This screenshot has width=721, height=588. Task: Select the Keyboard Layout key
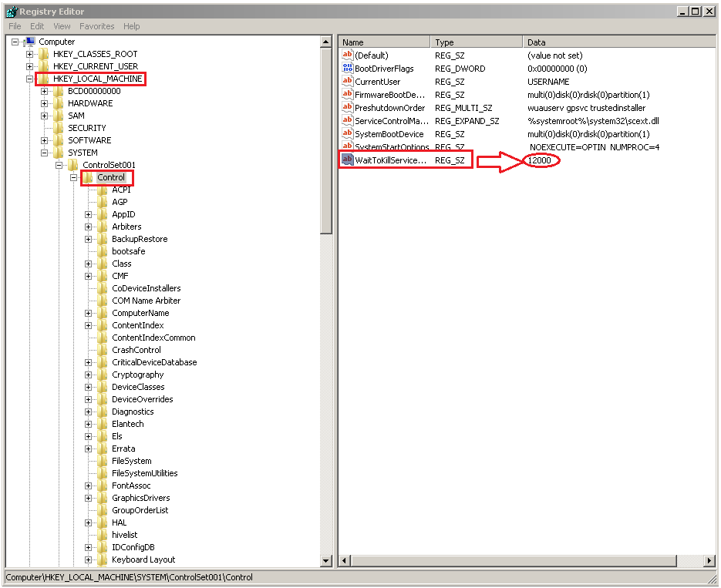pos(143,559)
